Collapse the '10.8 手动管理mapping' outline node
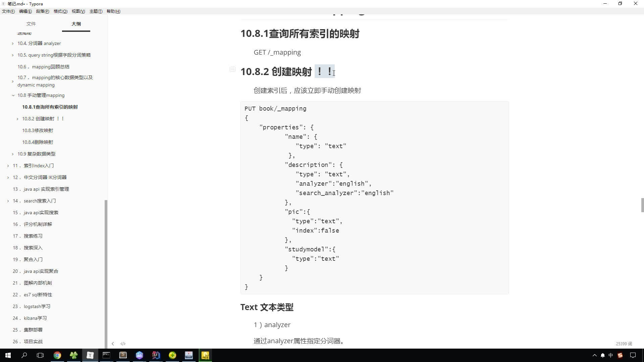This screenshot has height=362, width=644. click(13, 95)
